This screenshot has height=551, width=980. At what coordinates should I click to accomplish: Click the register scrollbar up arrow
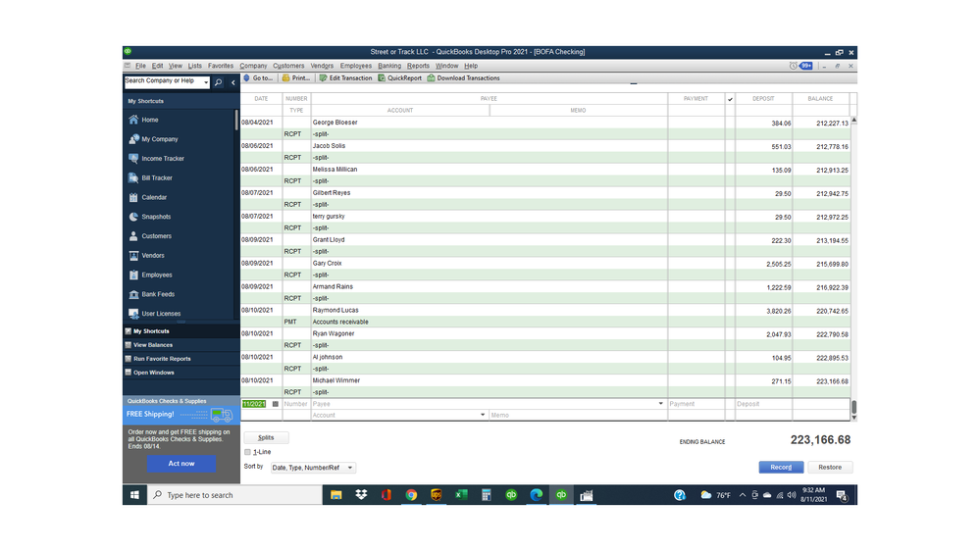[853, 120]
